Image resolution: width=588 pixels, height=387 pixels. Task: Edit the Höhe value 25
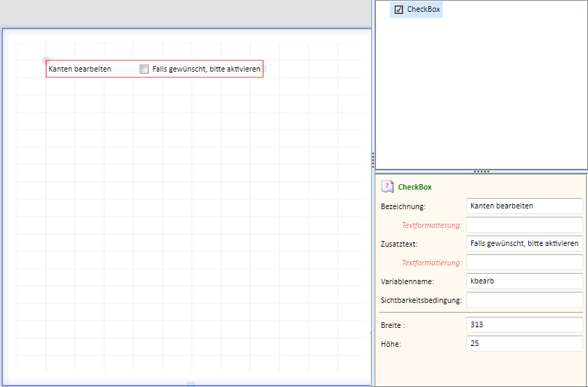524,343
